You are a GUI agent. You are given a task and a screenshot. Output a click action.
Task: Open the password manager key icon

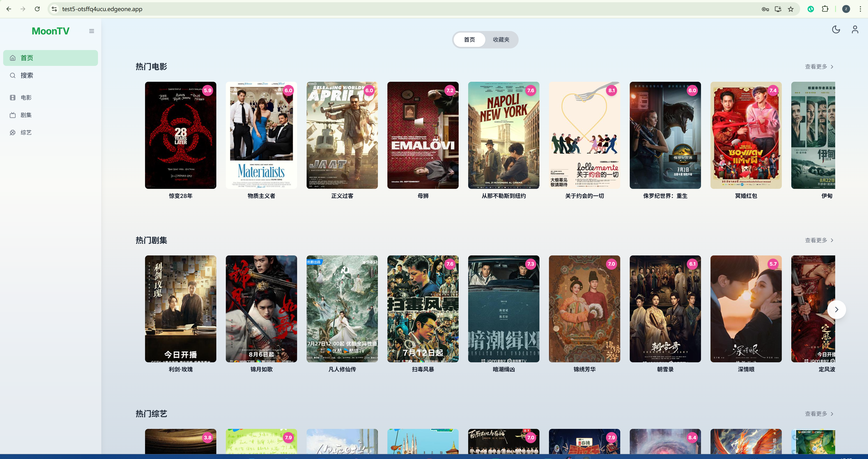tap(765, 9)
